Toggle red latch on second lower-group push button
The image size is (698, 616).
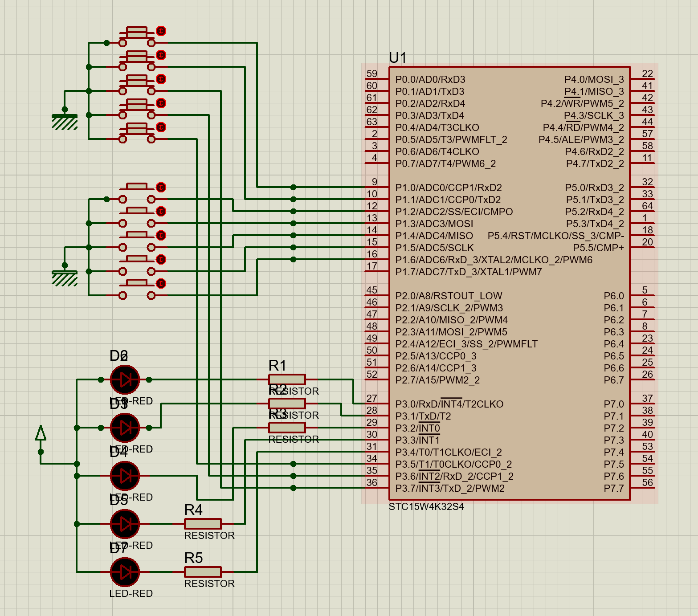(x=161, y=211)
